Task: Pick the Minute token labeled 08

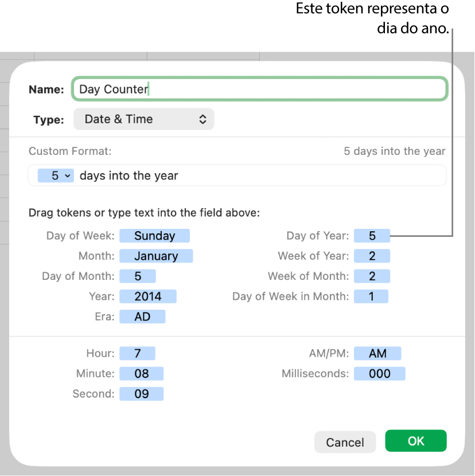Action: (141, 373)
